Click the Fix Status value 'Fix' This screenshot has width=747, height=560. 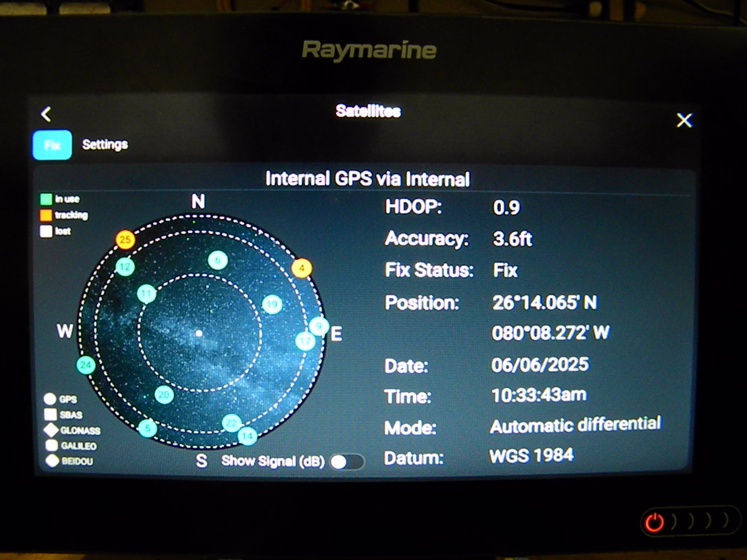point(505,271)
